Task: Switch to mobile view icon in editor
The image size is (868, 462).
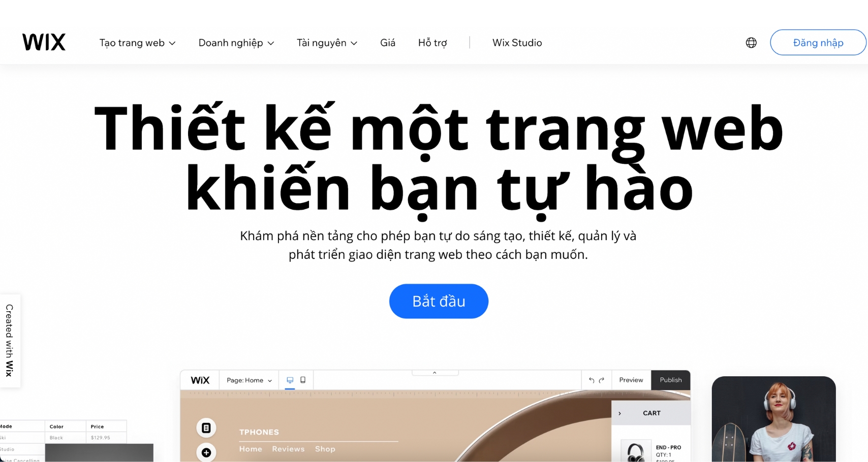Action: [x=303, y=380]
